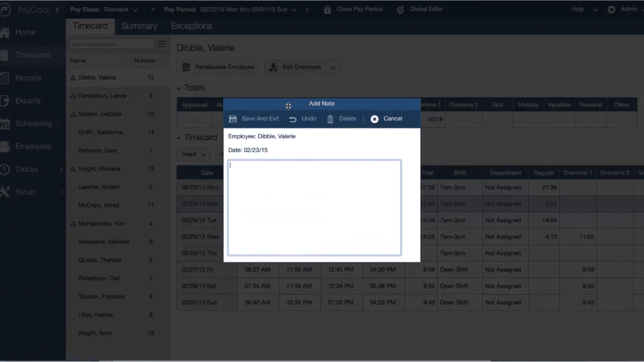
Task: Click the hamburger menu beside employee search
Action: (x=162, y=44)
